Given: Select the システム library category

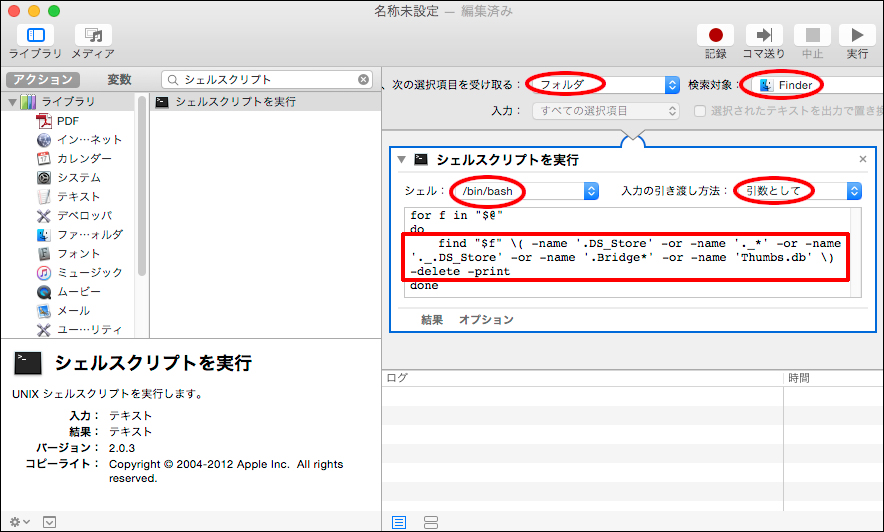Looking at the screenshot, I should 69,178.
